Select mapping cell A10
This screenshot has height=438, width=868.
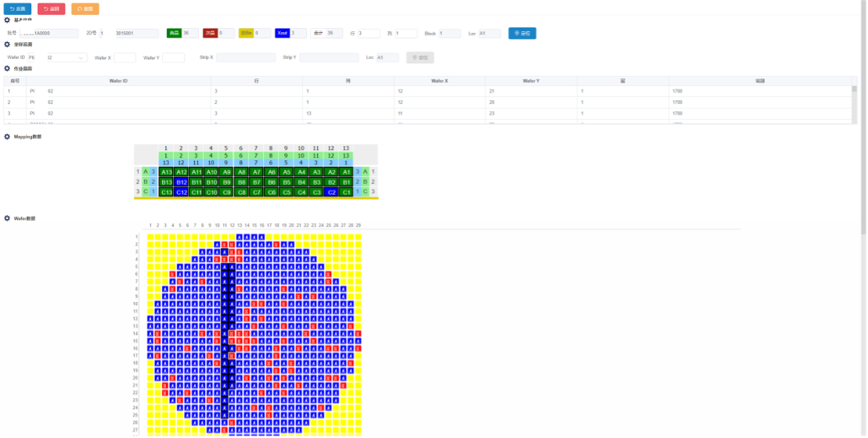tap(211, 172)
